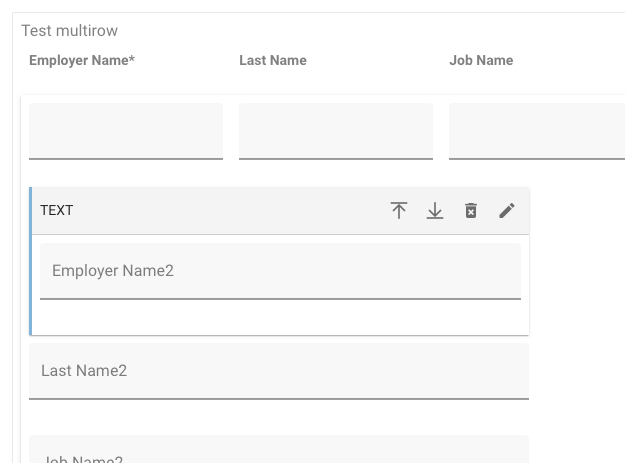Focus the empty input under Last Name column
Image resolution: width=625 pixels, height=463 pixels.
click(x=336, y=130)
